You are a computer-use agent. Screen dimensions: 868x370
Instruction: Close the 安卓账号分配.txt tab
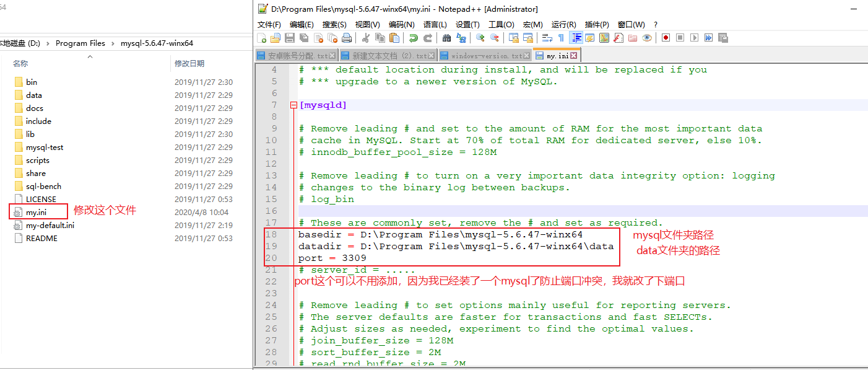point(332,56)
